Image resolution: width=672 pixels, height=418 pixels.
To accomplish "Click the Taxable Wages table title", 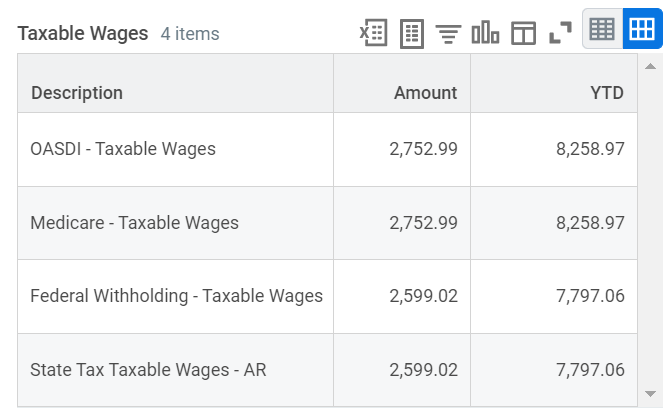I will coord(83,33).
